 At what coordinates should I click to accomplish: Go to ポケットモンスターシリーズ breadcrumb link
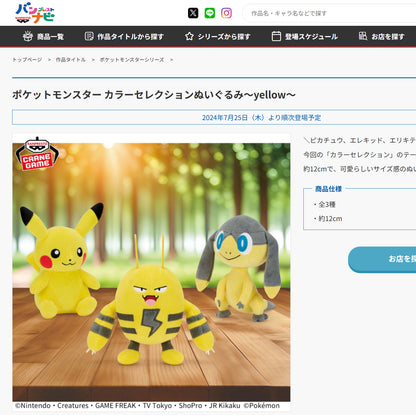[x=132, y=60]
